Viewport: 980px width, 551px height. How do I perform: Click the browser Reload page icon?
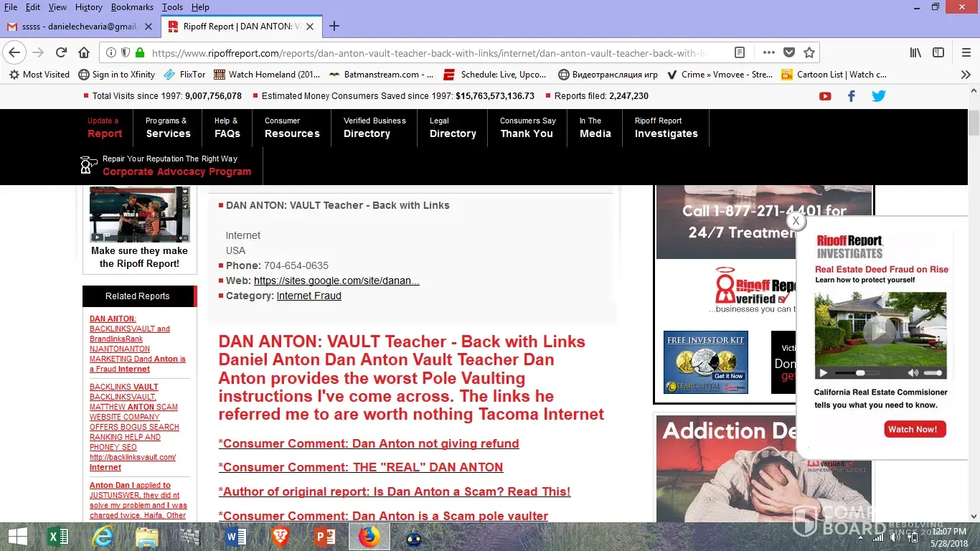61,52
